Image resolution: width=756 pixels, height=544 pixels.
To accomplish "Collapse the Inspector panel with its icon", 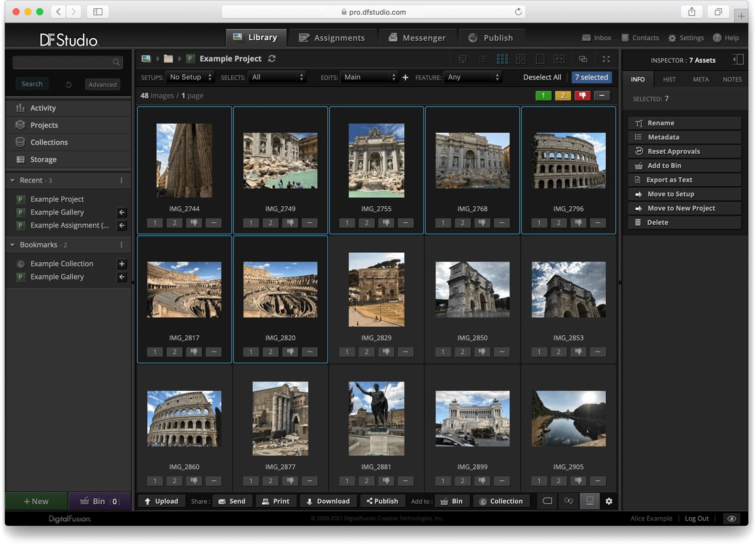I will click(738, 59).
